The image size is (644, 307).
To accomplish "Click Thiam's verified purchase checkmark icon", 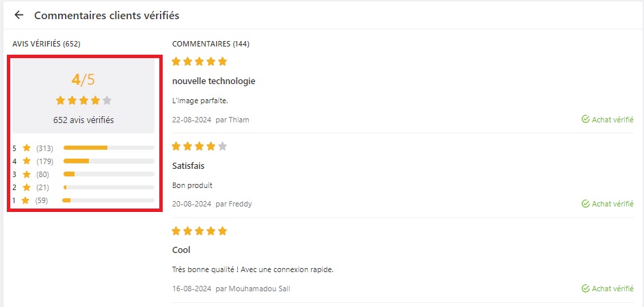I will pos(586,120).
